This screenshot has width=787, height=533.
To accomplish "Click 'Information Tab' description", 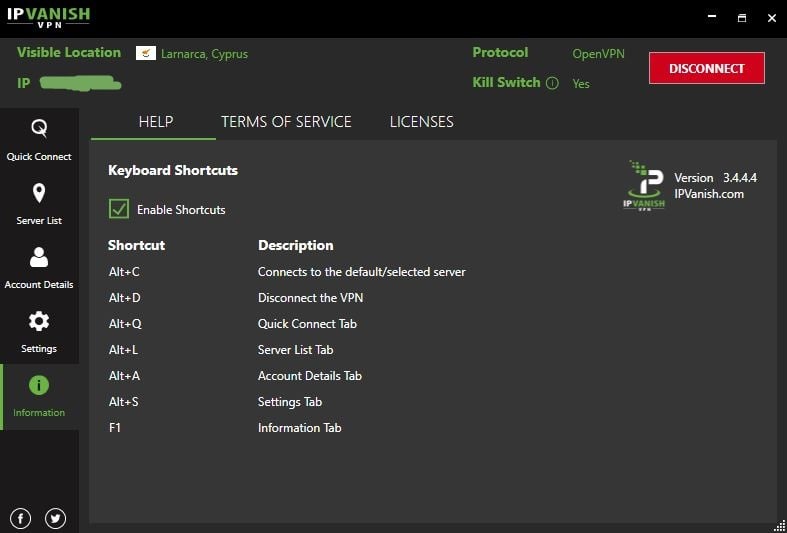I will (299, 428).
